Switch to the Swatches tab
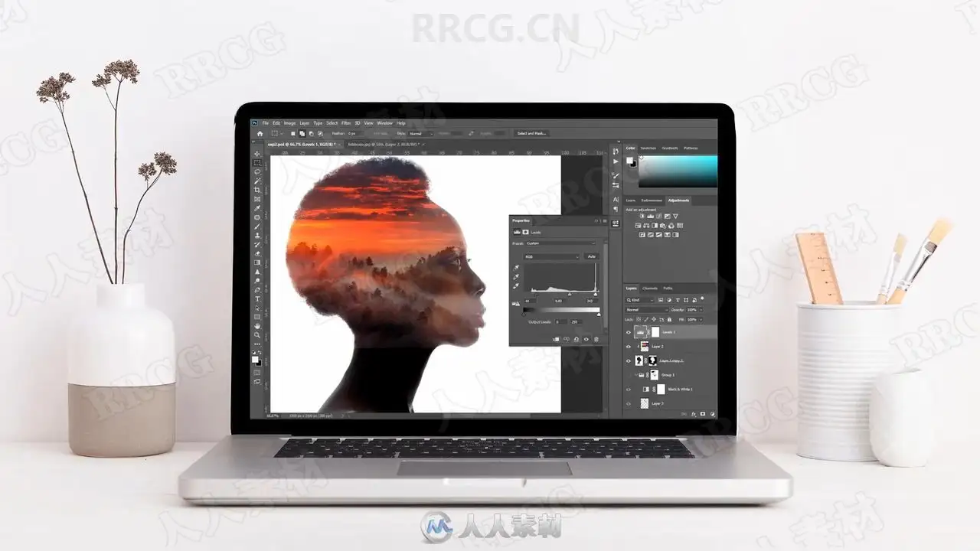980x551 pixels. coord(648,148)
